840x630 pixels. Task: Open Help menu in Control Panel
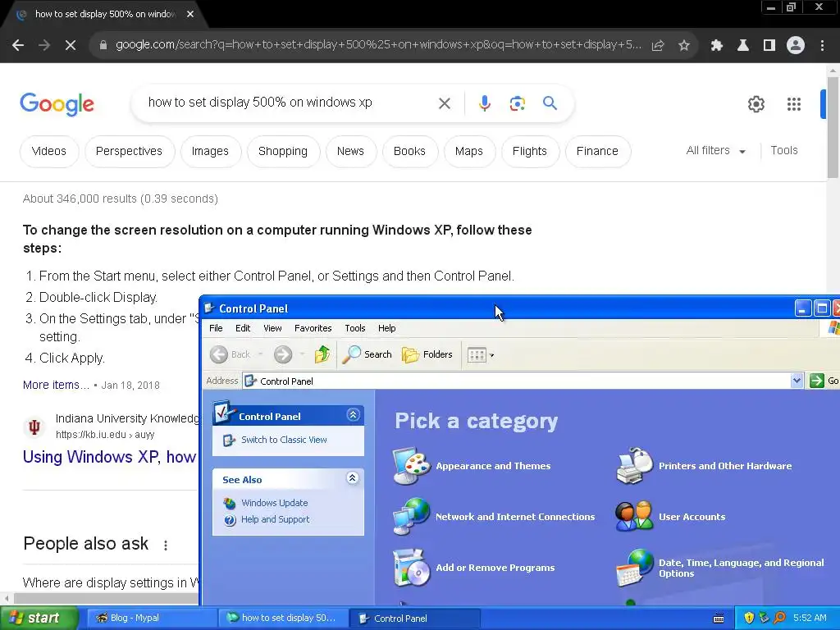coord(387,328)
